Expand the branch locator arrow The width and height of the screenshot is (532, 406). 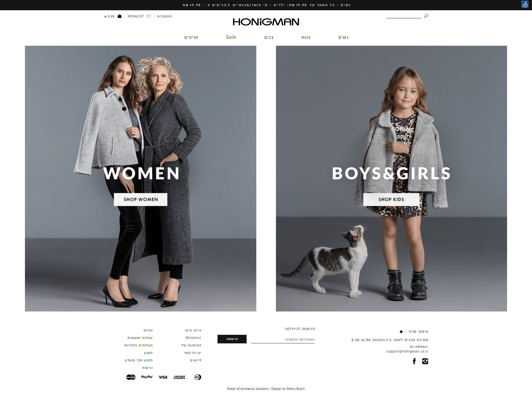pos(406,332)
